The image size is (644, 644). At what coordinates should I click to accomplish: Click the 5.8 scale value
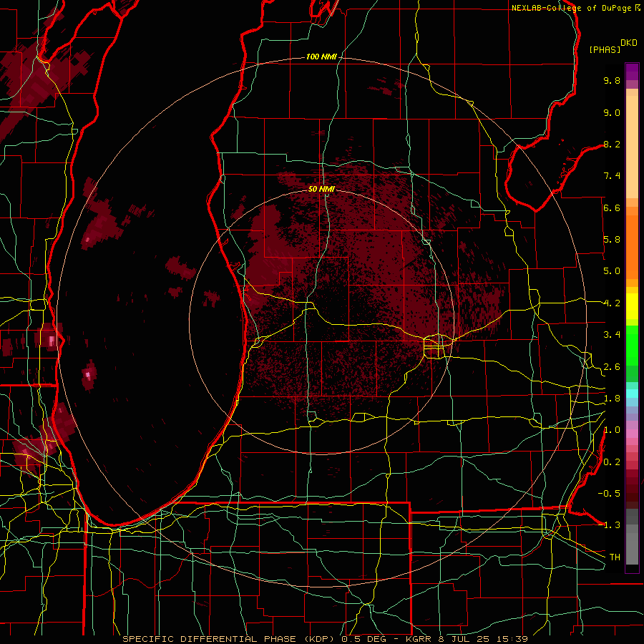(x=612, y=240)
